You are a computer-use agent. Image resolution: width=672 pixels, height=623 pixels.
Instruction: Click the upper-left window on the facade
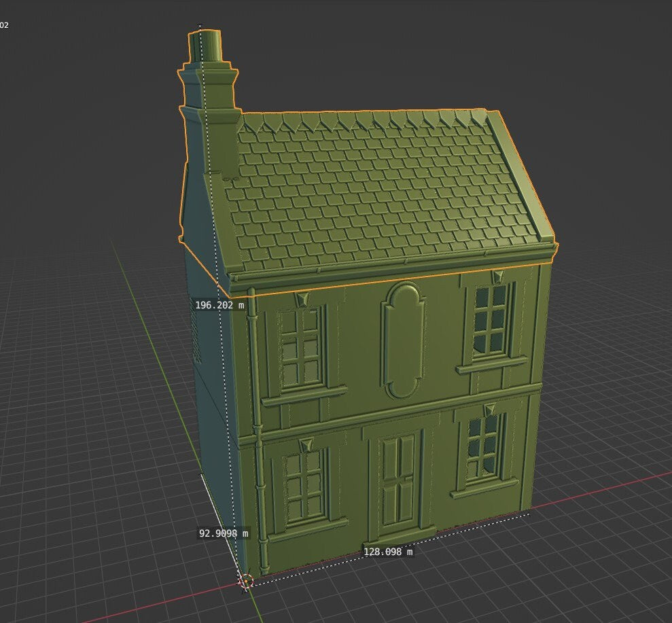(x=300, y=348)
